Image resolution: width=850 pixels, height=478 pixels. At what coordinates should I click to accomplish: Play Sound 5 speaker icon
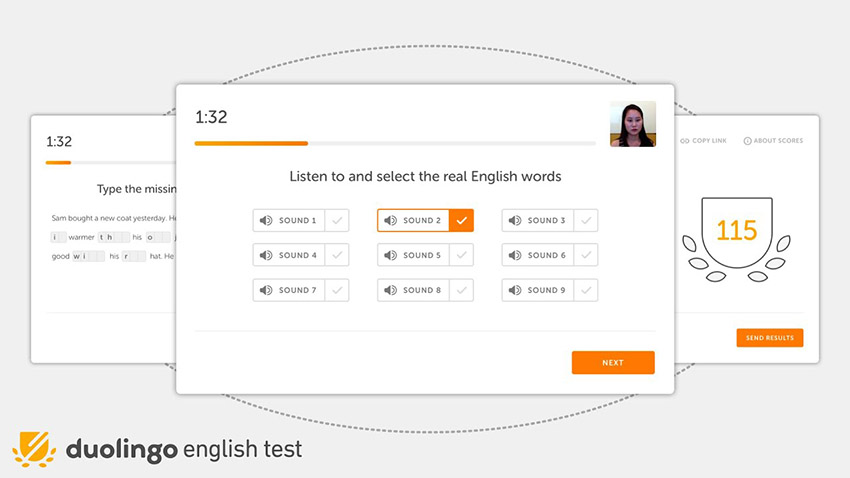coord(390,255)
